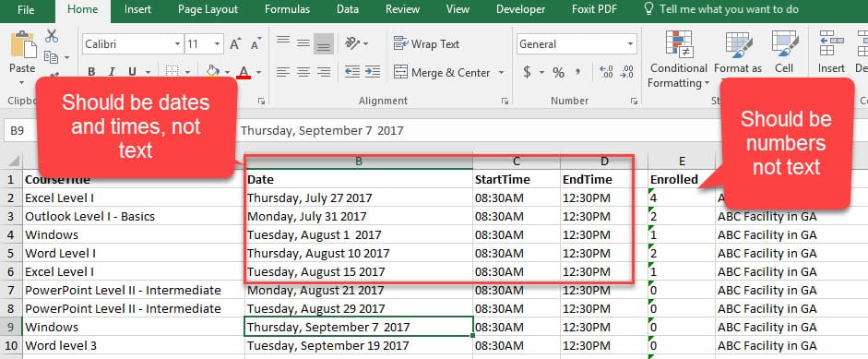Toggle underline formatting
Screen dimensions: 868x359
[x=132, y=72]
